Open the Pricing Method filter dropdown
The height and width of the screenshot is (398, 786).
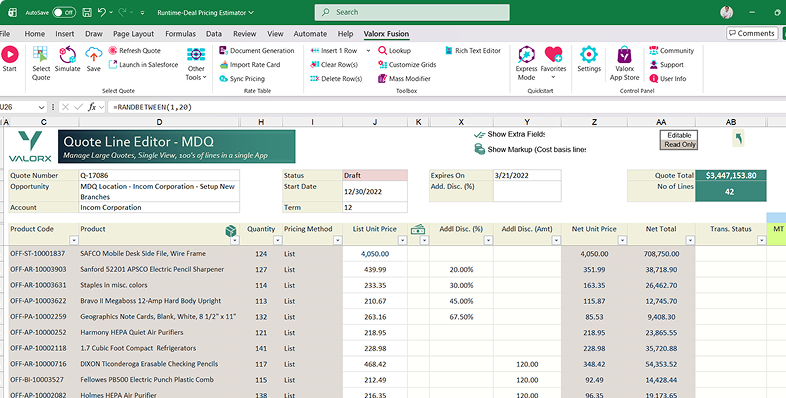pyautogui.click(x=337, y=241)
